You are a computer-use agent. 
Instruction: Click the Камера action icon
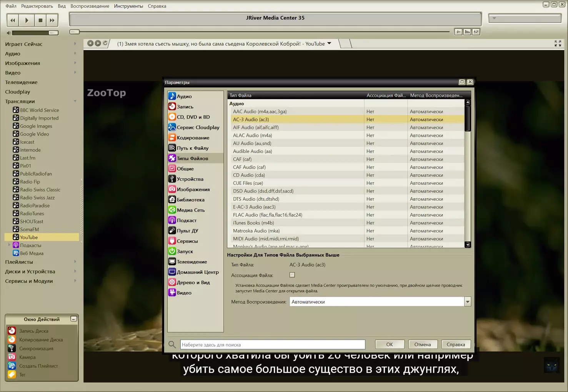pyautogui.click(x=12, y=357)
